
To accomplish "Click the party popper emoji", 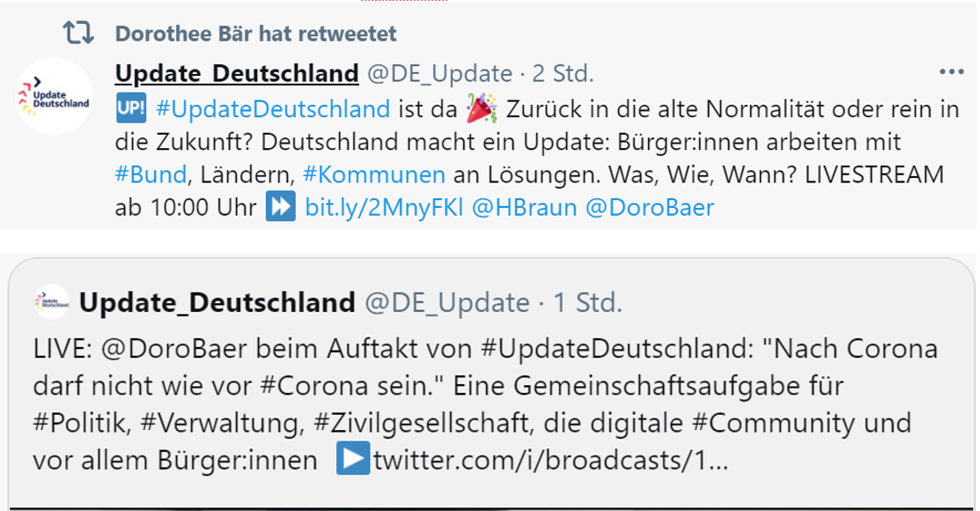I will (480, 110).
